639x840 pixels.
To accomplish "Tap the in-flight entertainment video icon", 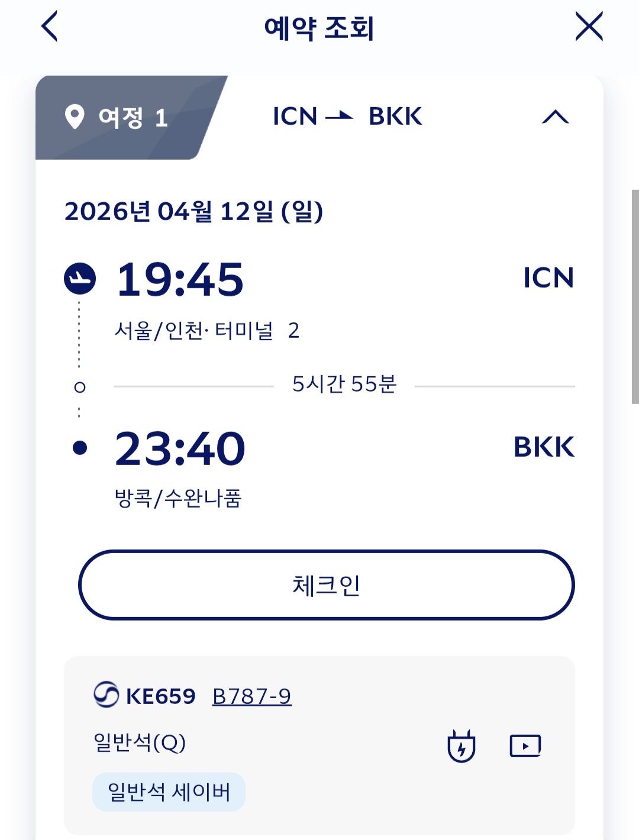I will pyautogui.click(x=525, y=746).
